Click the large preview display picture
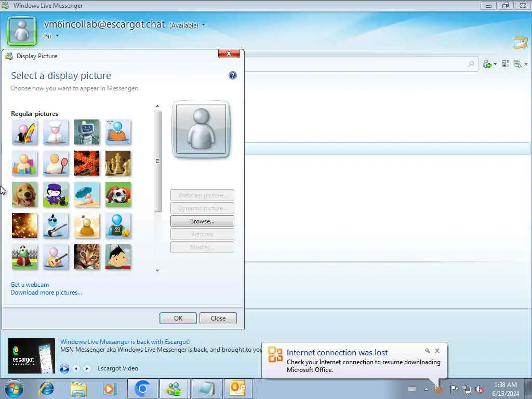This screenshot has width=532, height=399. 201,129
